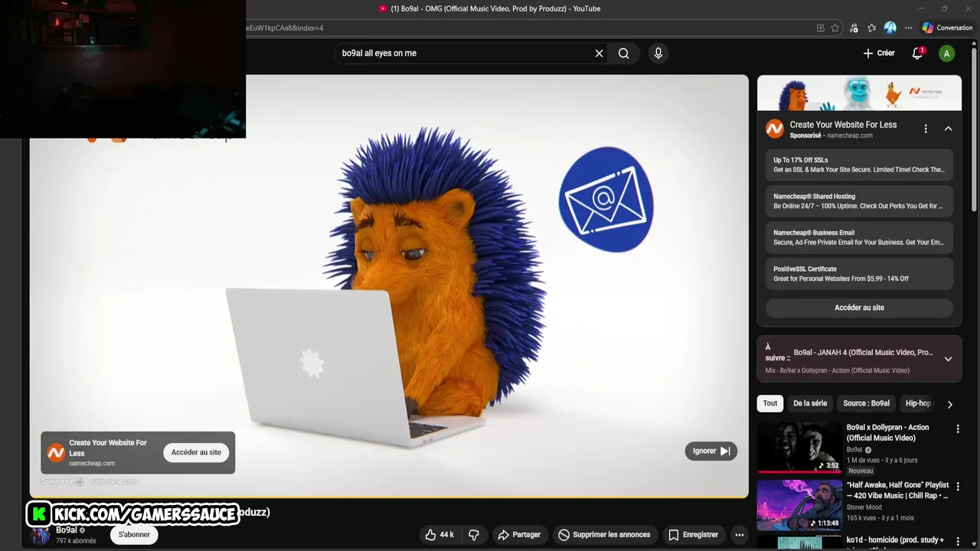Add page to favorites star icon

(x=835, y=28)
